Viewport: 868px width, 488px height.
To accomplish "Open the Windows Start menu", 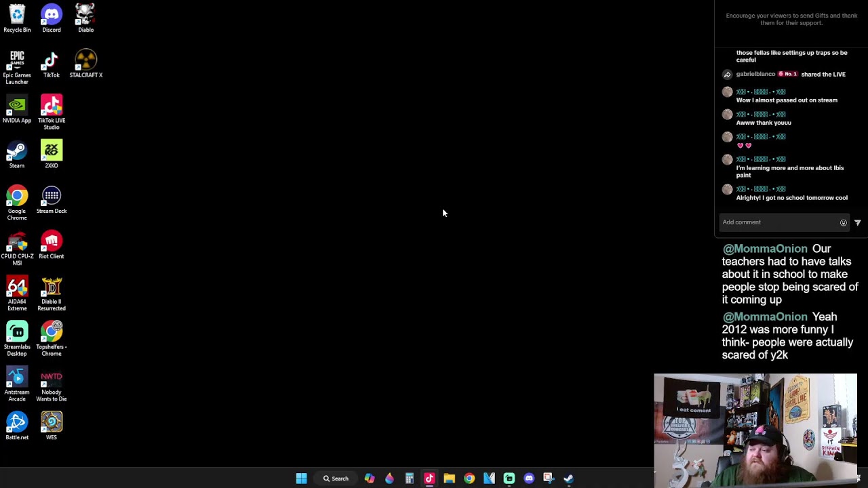I will [302, 479].
